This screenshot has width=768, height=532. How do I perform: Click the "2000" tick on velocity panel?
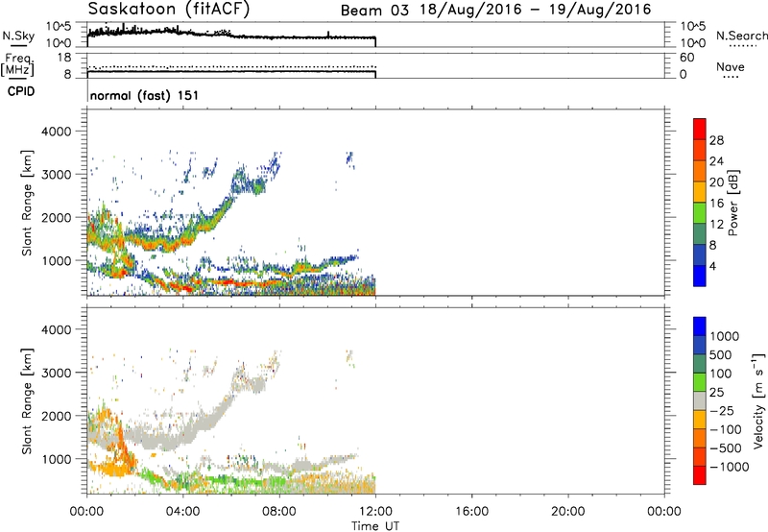click(56, 416)
